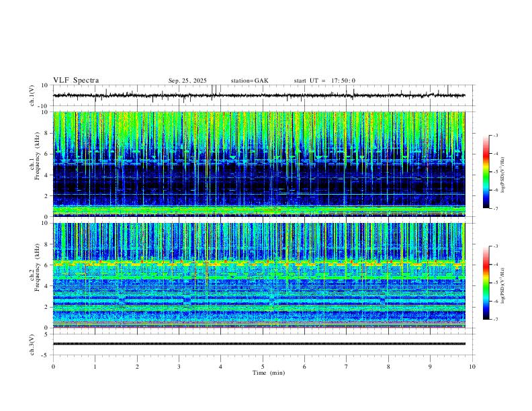Click the "-4" tick on ch.2 colorbar

click(x=495, y=265)
